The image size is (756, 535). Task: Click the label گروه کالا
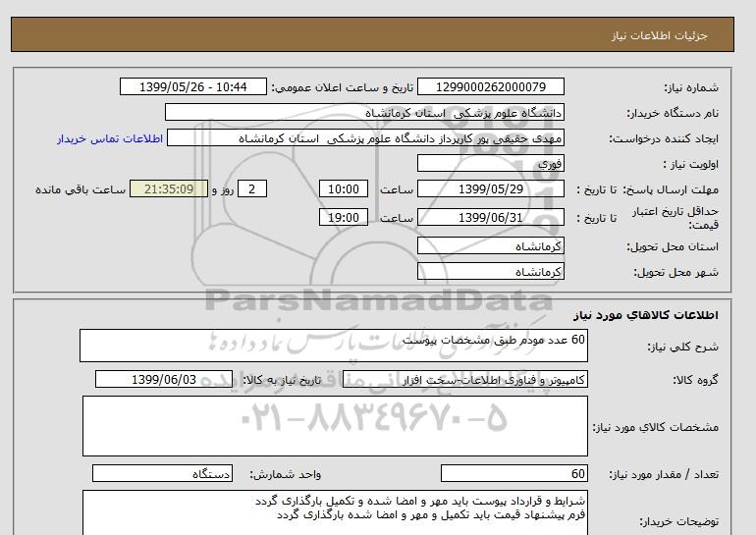696,380
